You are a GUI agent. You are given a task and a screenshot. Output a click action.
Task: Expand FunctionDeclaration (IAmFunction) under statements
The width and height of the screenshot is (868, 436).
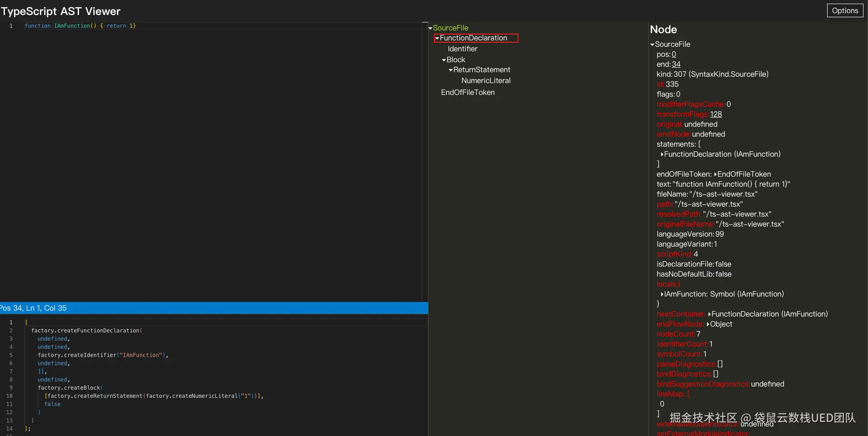[662, 154]
